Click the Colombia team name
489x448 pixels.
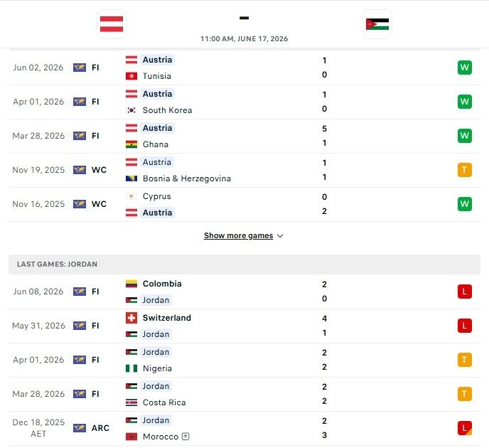(162, 284)
